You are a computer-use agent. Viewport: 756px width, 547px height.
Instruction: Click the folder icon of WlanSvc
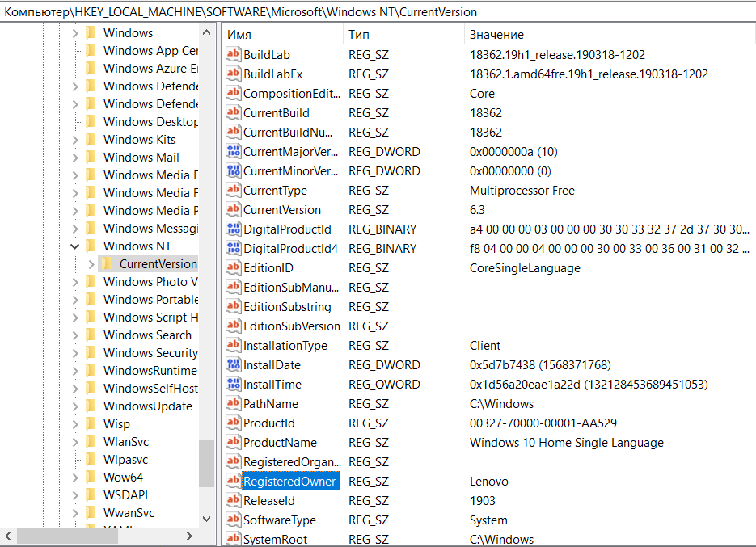[91, 441]
